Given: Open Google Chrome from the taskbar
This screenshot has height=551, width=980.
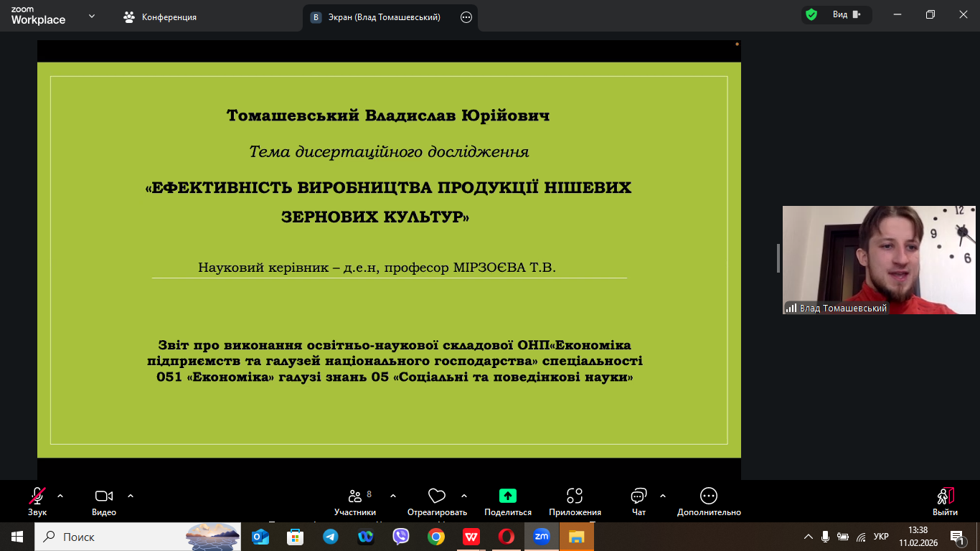Looking at the screenshot, I should pyautogui.click(x=435, y=537).
